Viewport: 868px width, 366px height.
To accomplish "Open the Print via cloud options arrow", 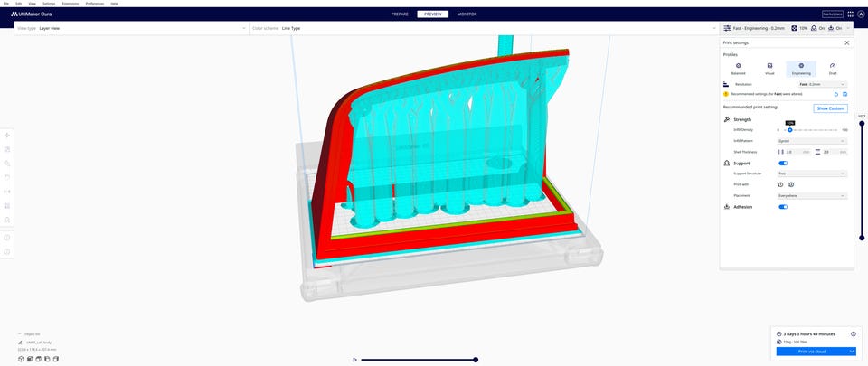I will [852, 352].
